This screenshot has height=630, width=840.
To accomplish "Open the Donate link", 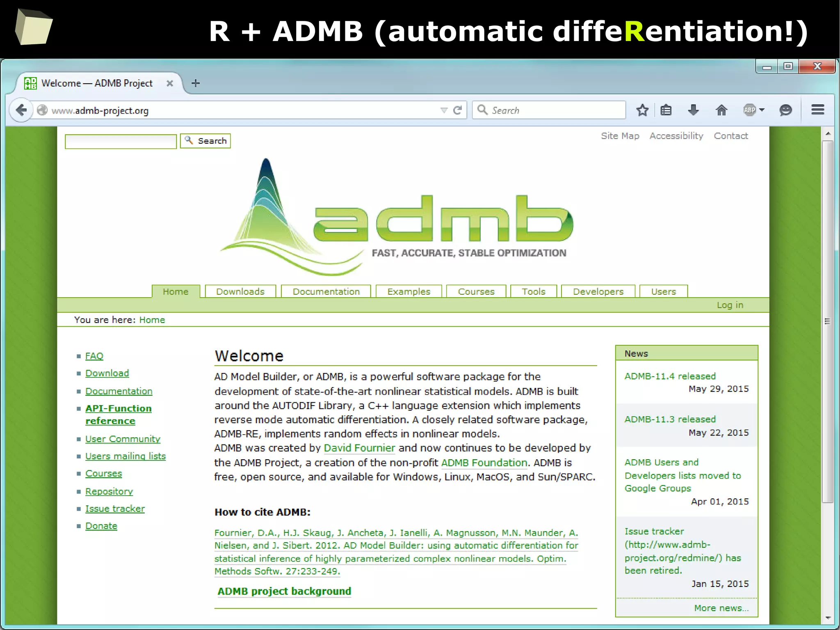I will coord(101,526).
